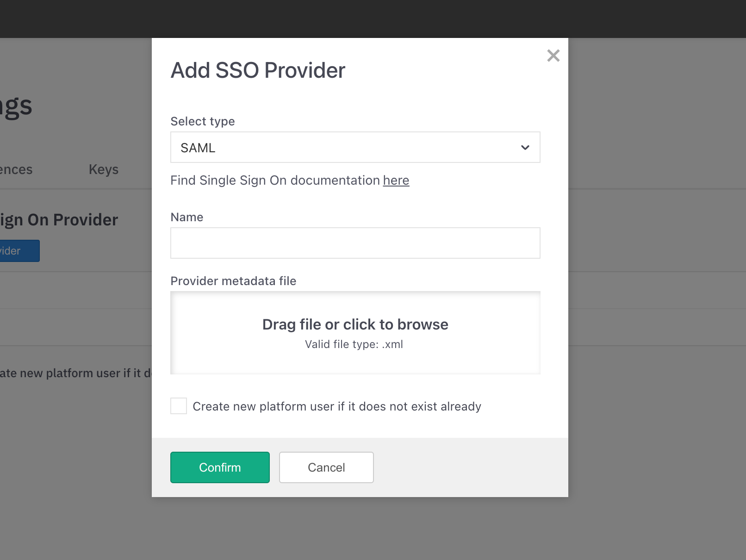This screenshot has height=560, width=746.
Task: Click the blue provider button behind the dialog
Action: 19,251
